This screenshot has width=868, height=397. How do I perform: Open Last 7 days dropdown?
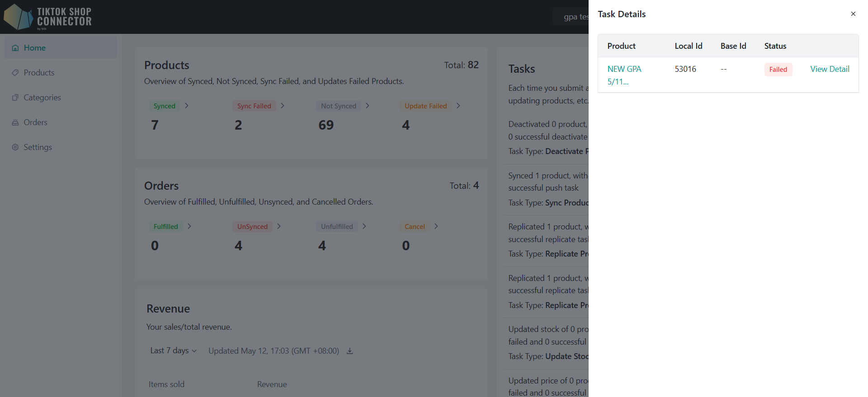coord(174,351)
